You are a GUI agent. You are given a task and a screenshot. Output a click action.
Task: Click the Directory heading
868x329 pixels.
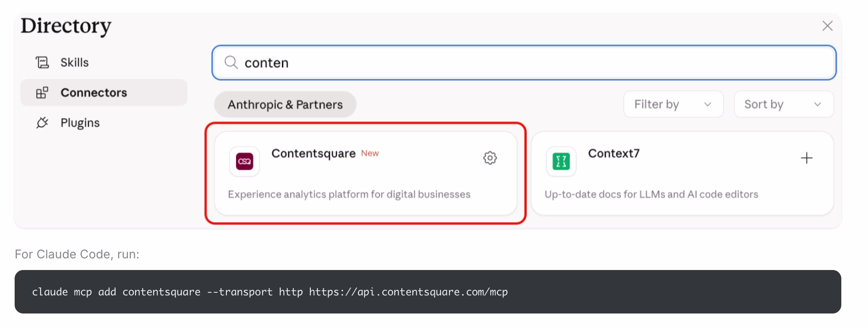tap(66, 26)
